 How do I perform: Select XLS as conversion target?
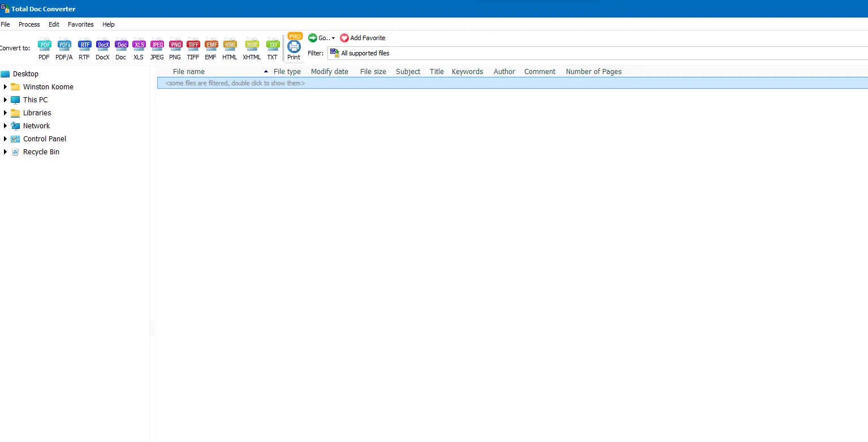(139, 47)
